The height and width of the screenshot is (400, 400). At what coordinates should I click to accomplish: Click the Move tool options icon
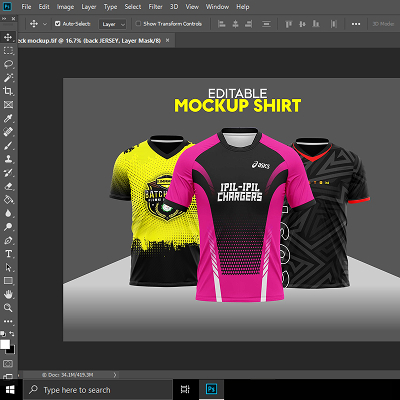point(34,24)
